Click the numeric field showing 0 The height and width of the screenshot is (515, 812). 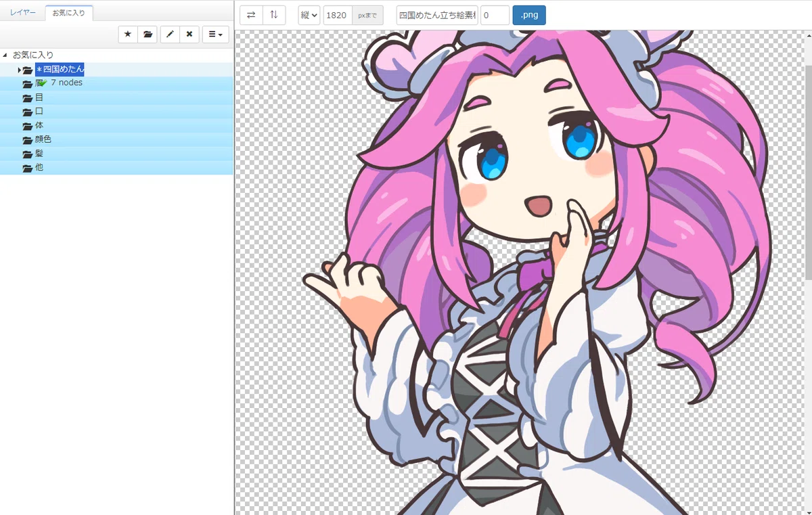click(x=495, y=15)
